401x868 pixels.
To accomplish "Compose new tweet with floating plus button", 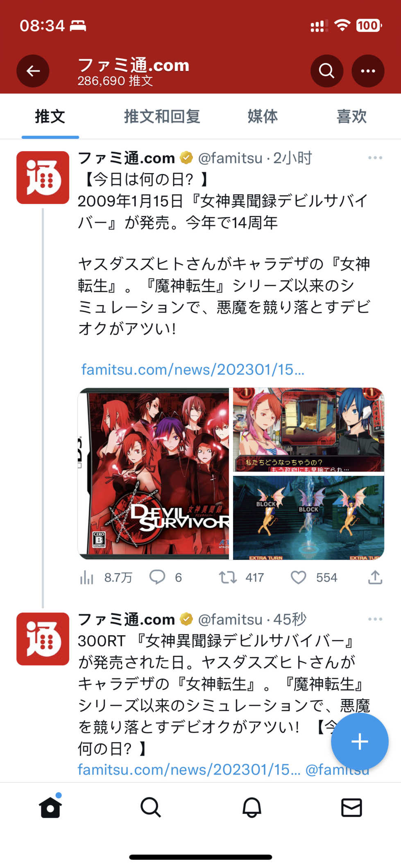I will (360, 741).
